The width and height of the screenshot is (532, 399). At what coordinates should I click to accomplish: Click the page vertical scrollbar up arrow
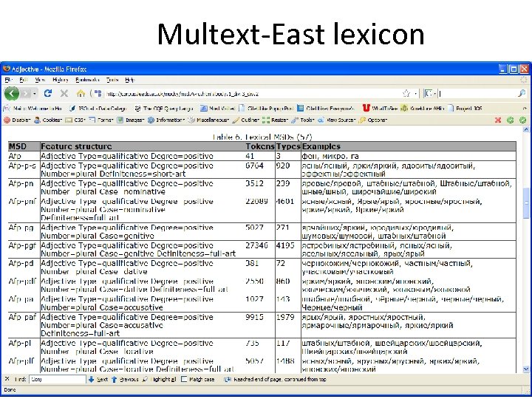[x=526, y=129]
